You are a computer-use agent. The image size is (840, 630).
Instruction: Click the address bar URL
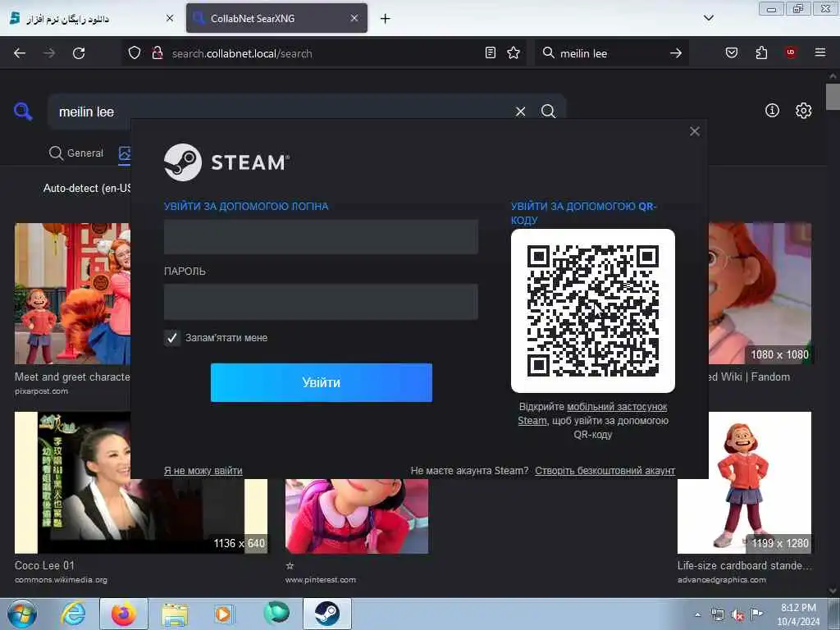point(242,53)
